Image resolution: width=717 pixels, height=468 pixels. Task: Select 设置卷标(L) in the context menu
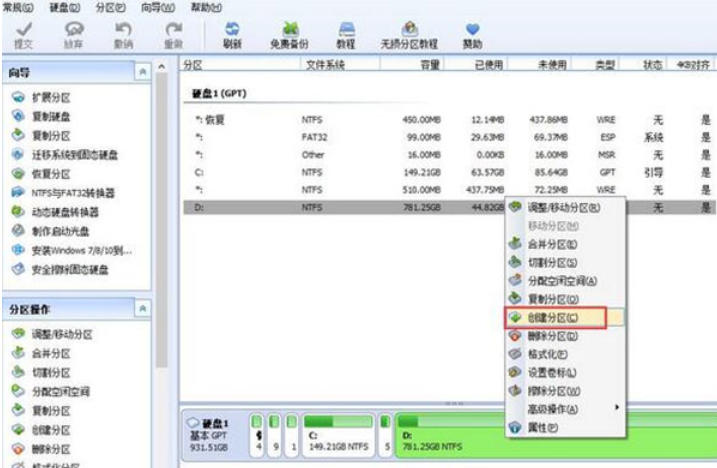click(565, 373)
